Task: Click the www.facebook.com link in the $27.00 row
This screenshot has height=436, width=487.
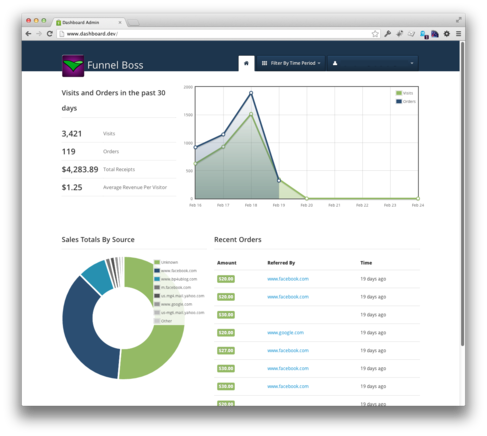Action: tap(288, 351)
